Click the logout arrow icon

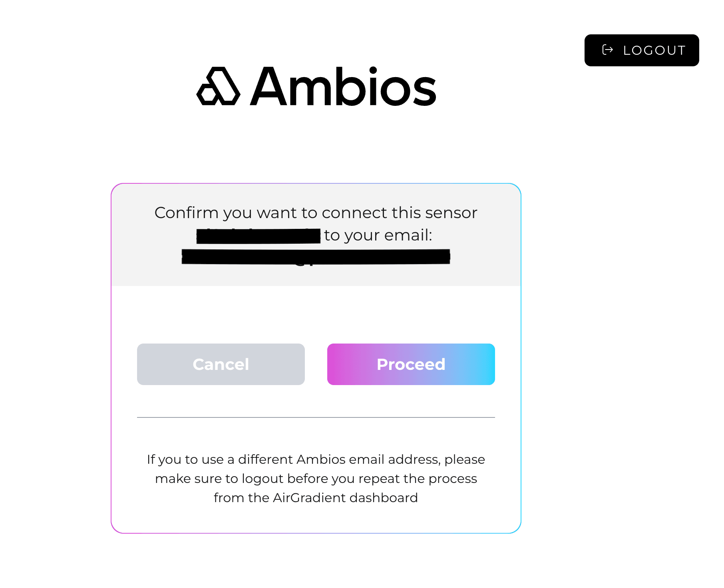coord(607,50)
